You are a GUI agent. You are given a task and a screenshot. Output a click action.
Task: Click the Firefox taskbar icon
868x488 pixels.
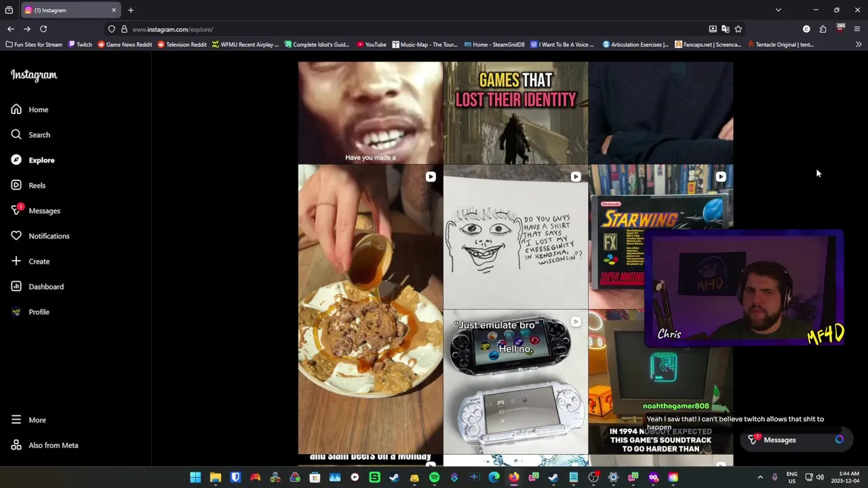coord(514,477)
